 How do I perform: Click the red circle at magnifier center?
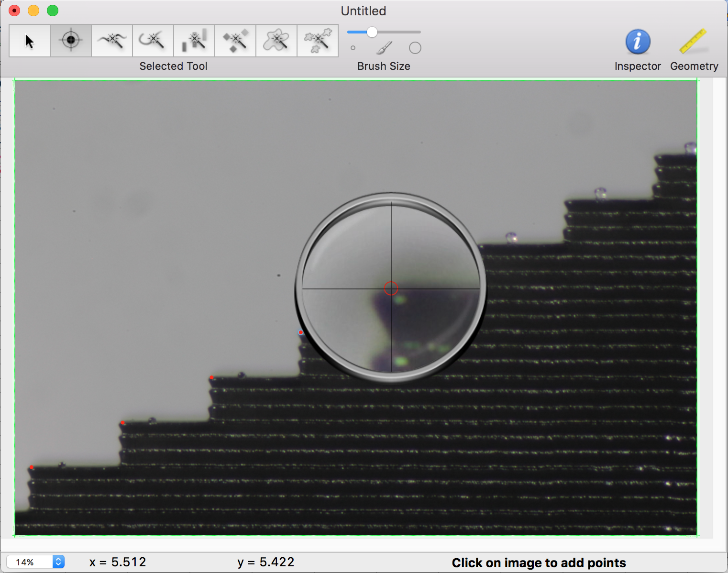coord(391,288)
